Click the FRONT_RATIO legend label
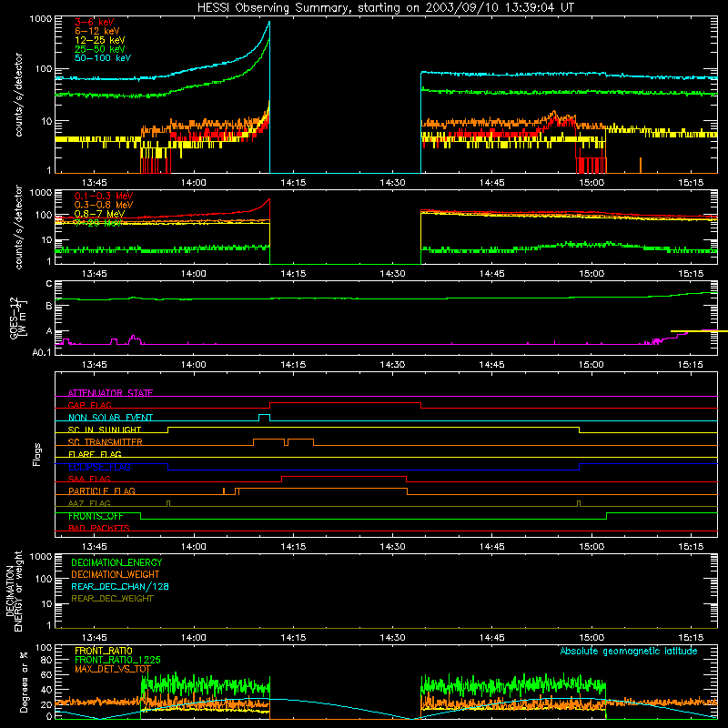The height and width of the screenshot is (728, 728). tap(104, 652)
